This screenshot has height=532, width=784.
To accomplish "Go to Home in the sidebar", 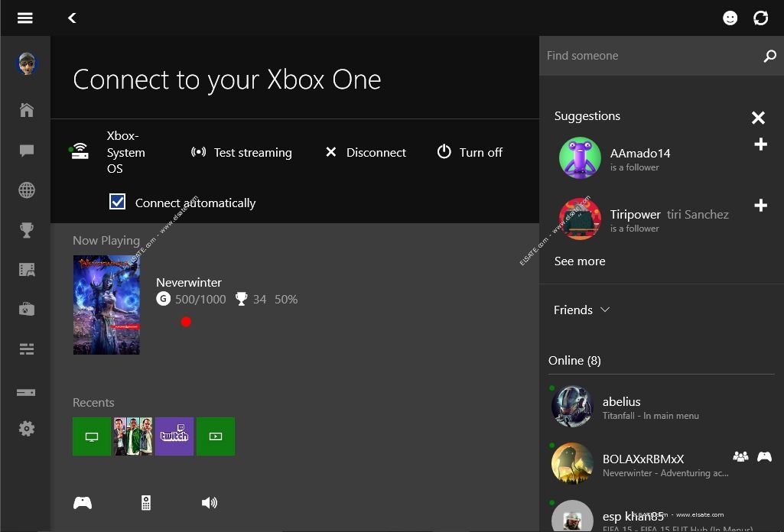I will 27,110.
